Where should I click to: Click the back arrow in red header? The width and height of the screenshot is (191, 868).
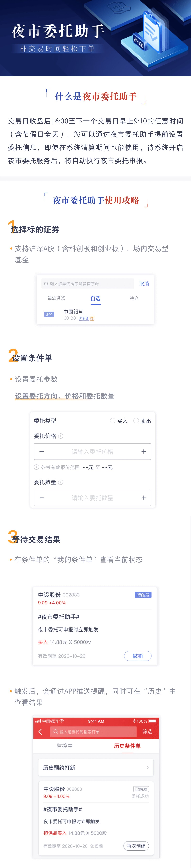pyautogui.click(x=41, y=731)
